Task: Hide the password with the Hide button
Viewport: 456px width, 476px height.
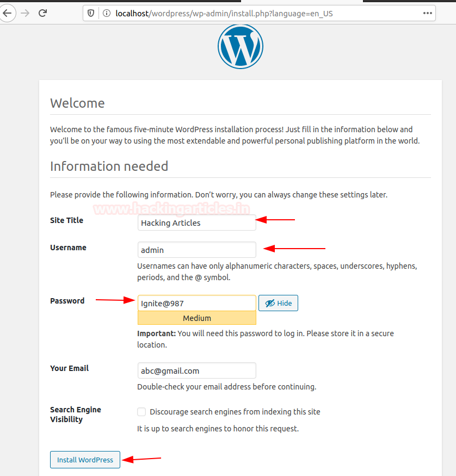Action: 278,303
